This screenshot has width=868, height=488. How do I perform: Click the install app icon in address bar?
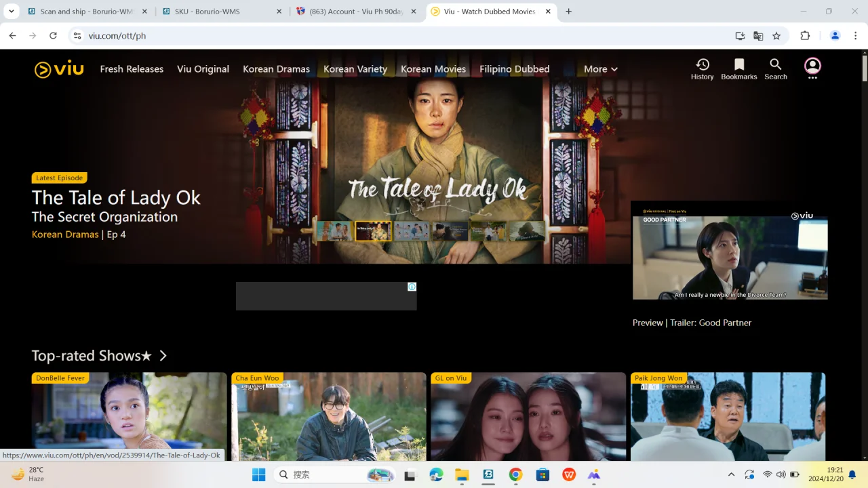tap(740, 35)
